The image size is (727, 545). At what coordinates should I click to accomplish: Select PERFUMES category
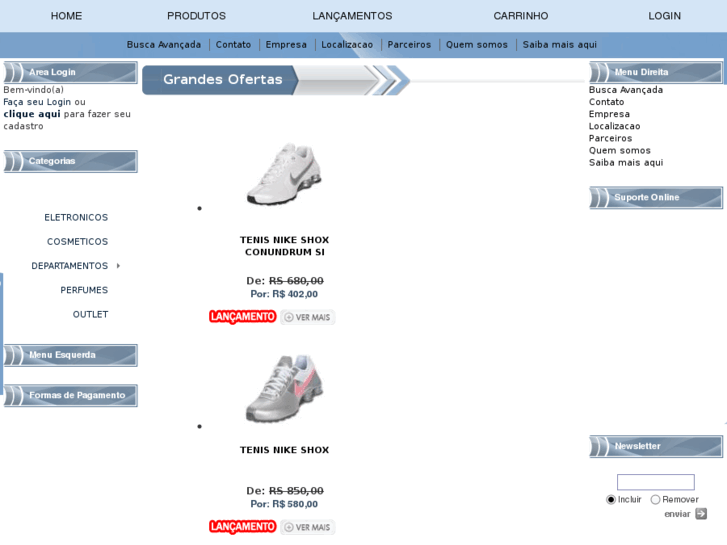[x=84, y=290]
